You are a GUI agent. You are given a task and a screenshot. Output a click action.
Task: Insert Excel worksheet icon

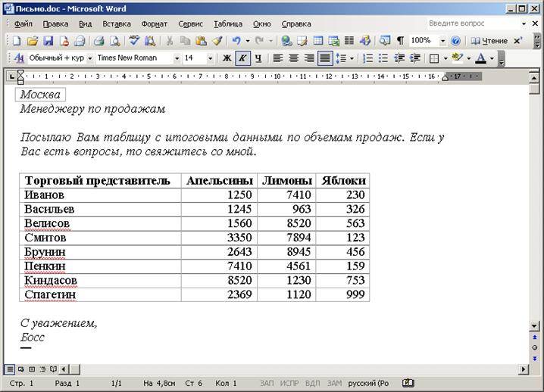(333, 41)
